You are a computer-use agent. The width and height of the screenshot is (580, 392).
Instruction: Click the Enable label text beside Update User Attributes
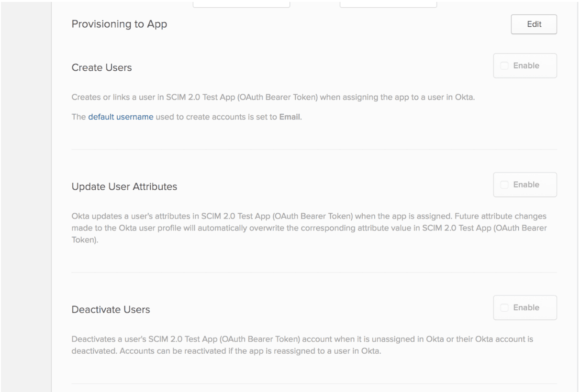[x=526, y=185]
